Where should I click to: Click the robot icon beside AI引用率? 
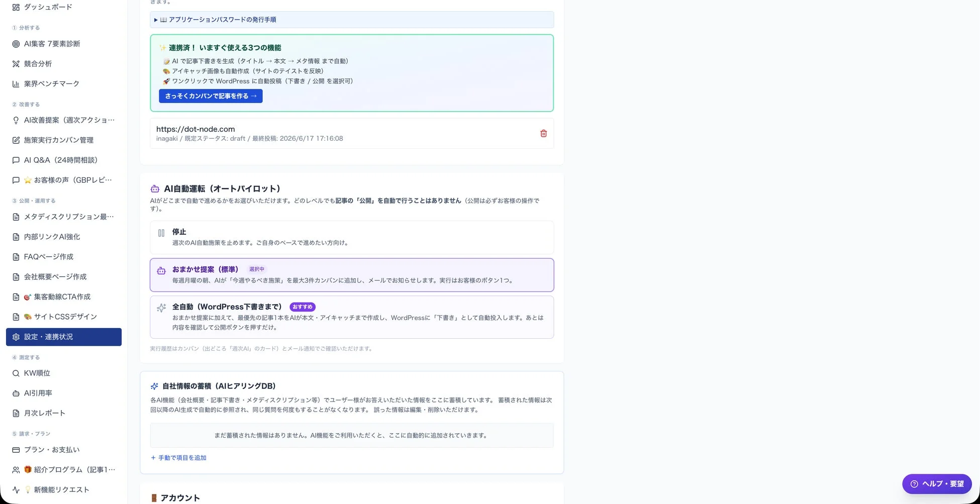(16, 393)
